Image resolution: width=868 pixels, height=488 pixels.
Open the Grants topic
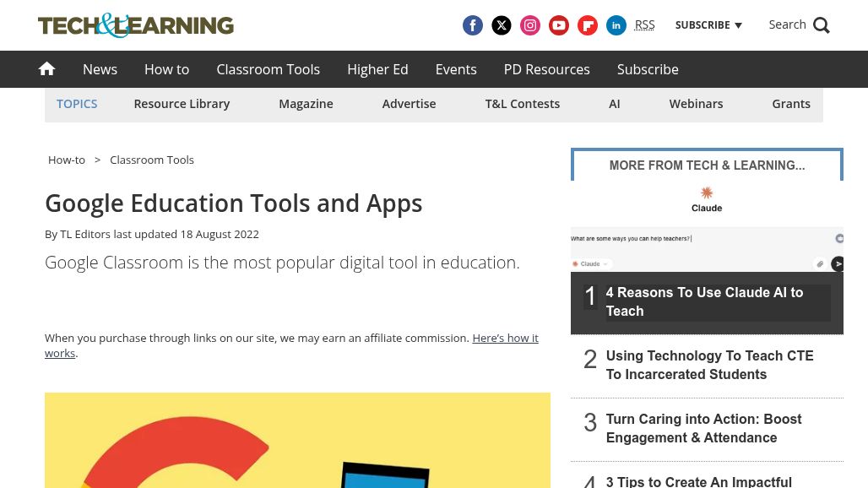click(791, 104)
